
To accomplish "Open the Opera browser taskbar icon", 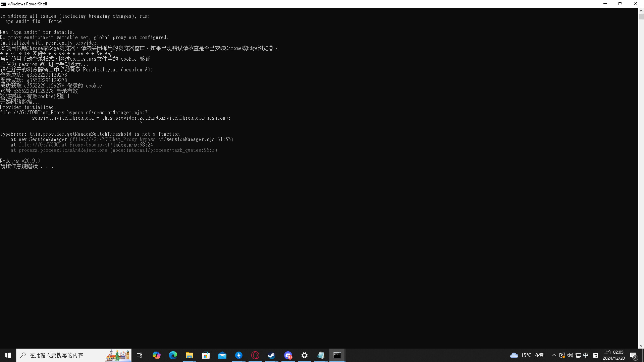I will [x=255, y=355].
